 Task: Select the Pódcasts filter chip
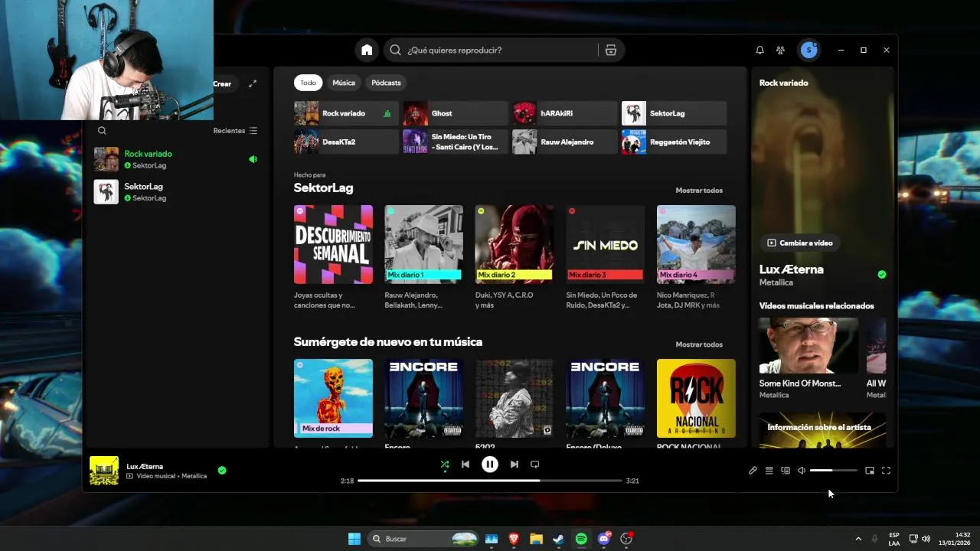coord(386,83)
